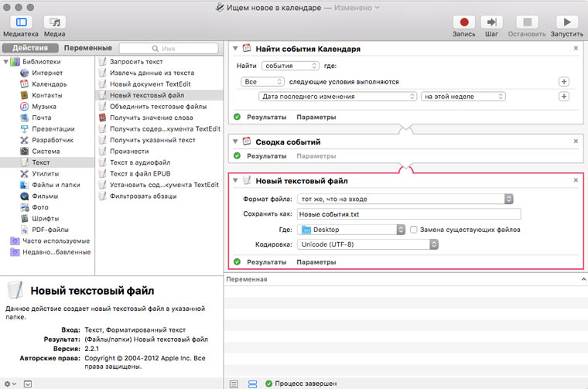This screenshot has width=588, height=389.
Task: Show Результаты of Сводка событий
Action: click(x=267, y=156)
